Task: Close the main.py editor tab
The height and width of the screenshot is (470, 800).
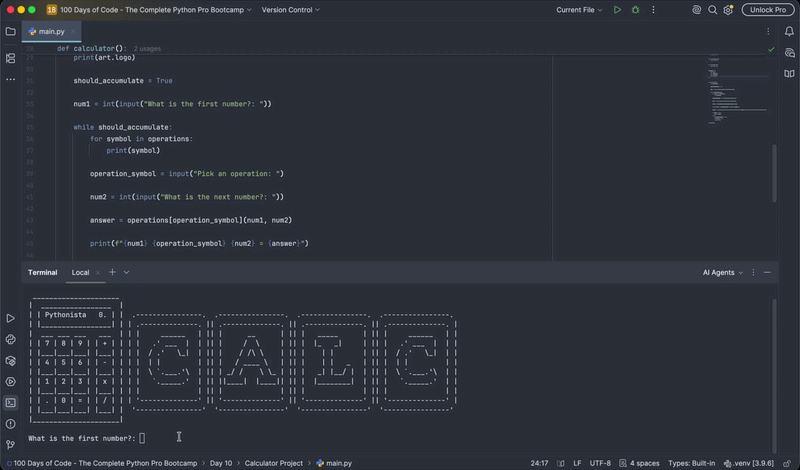Action: [x=73, y=32]
